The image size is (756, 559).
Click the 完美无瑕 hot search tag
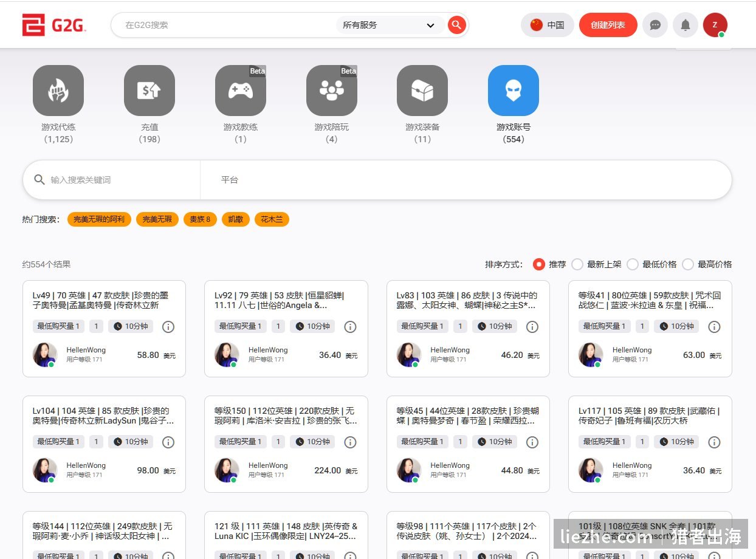click(x=157, y=219)
